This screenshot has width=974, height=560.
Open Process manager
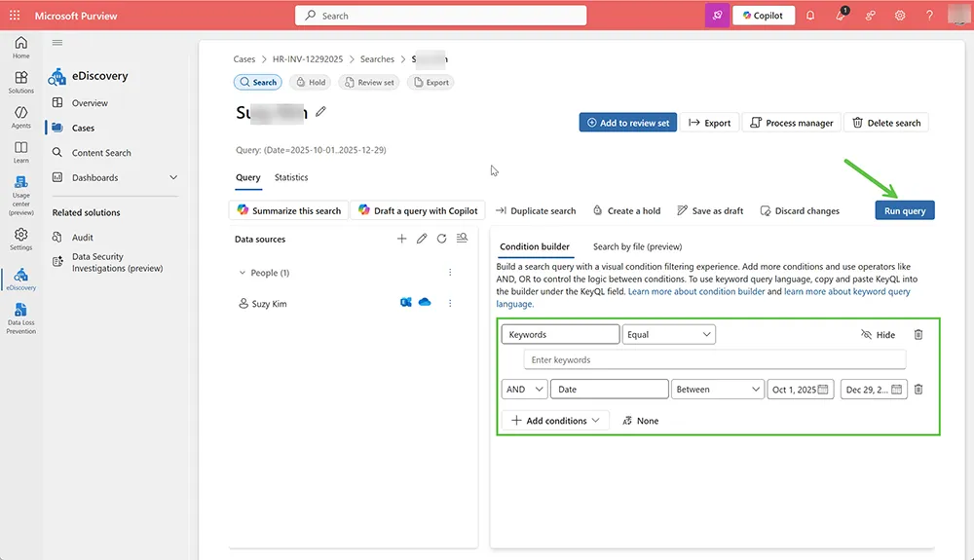pyautogui.click(x=791, y=123)
